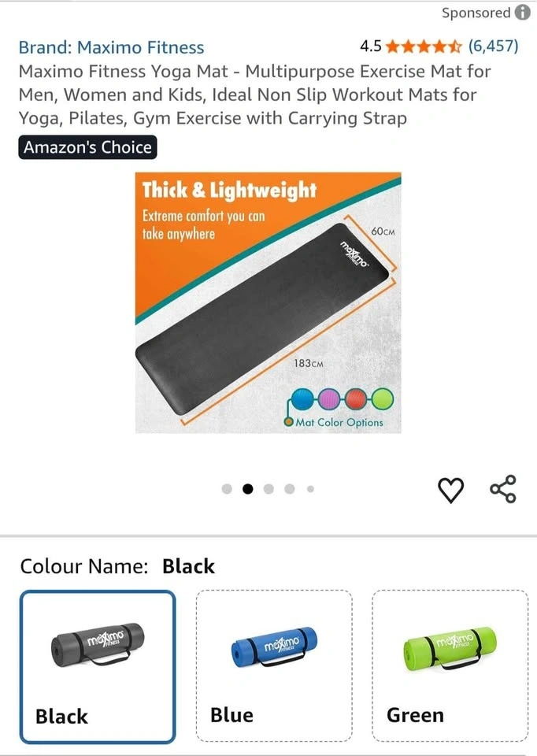The height and width of the screenshot is (756, 537).
Task: Go to the last small carousel dot
Action: click(310, 489)
